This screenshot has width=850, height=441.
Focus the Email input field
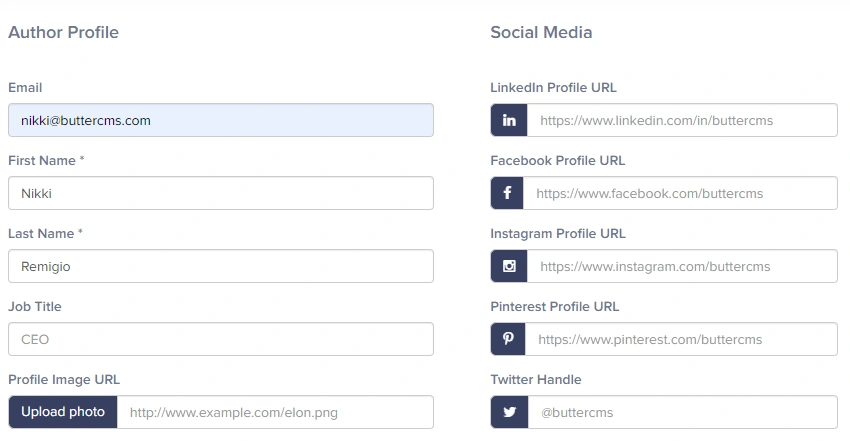tap(220, 120)
